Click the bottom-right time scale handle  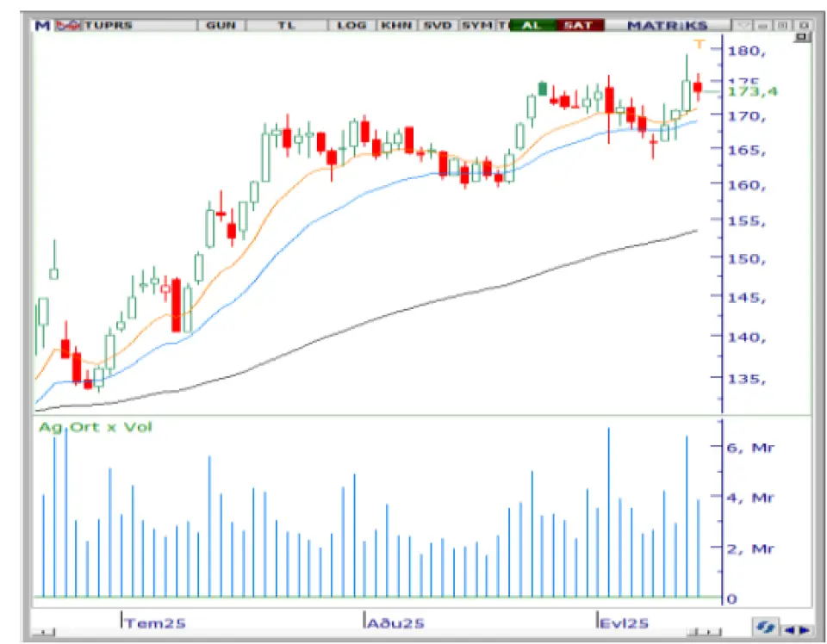coord(704,632)
